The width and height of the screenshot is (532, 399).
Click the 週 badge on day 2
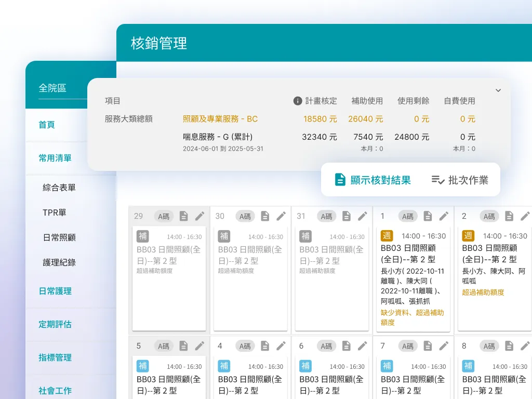468,235
